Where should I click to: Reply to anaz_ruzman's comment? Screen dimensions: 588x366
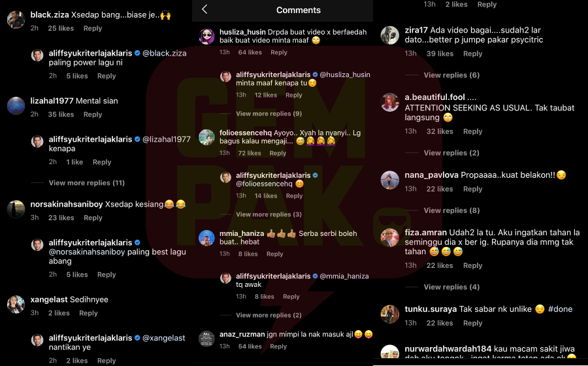278,346
